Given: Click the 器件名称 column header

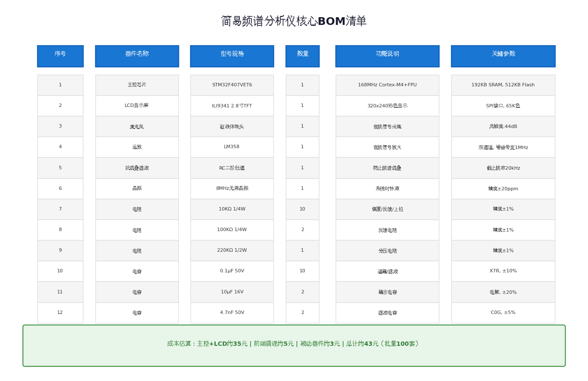Looking at the screenshot, I should pyautogui.click(x=137, y=56).
